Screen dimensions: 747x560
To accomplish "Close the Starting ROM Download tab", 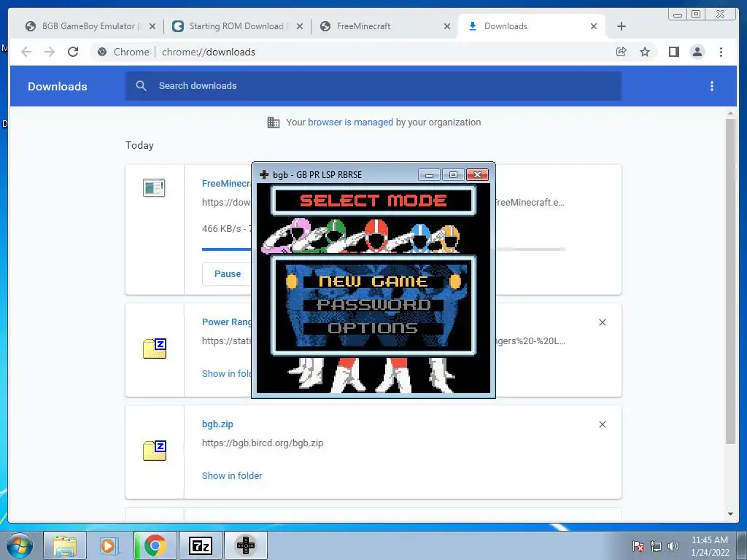I will point(299,26).
